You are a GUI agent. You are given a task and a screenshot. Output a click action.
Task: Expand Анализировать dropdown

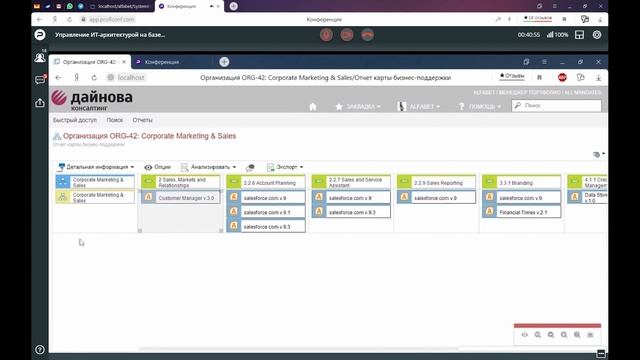tap(209, 167)
